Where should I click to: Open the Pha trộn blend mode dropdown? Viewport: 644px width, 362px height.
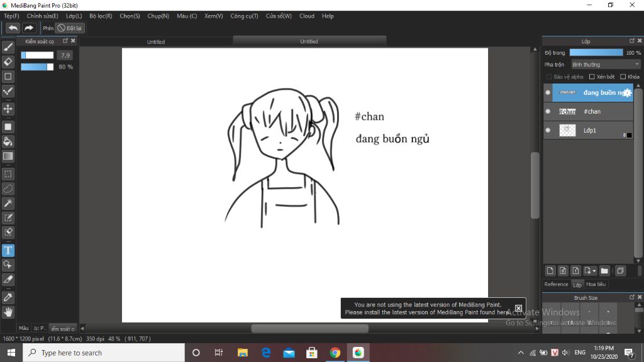[606, 65]
